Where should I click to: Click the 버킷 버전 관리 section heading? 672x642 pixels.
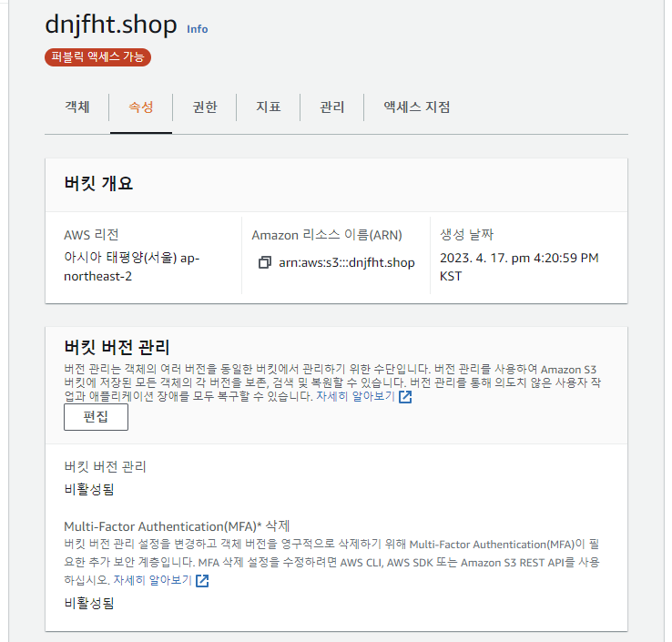pyautogui.click(x=117, y=347)
